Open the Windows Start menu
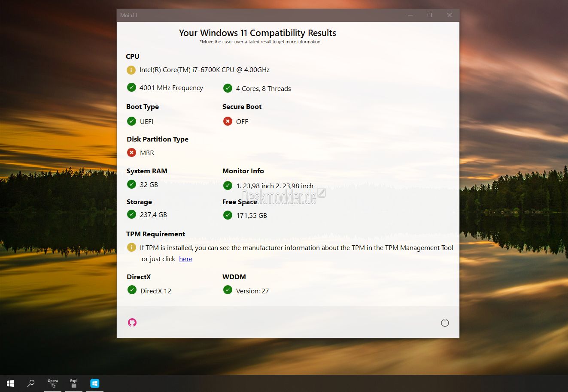 point(10,383)
